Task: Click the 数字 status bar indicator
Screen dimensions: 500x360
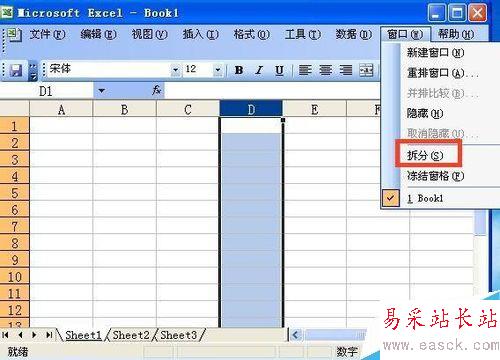Action: tap(347, 351)
